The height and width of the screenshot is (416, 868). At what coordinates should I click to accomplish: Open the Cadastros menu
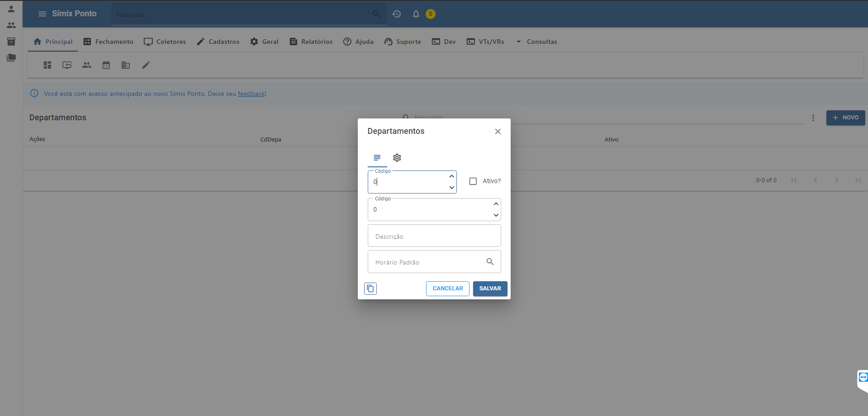[x=218, y=42]
